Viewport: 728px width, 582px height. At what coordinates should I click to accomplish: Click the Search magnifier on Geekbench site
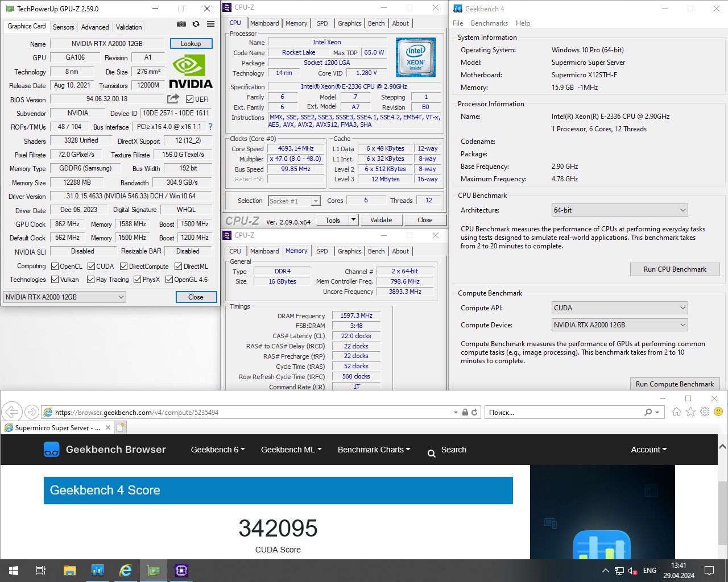click(432, 453)
